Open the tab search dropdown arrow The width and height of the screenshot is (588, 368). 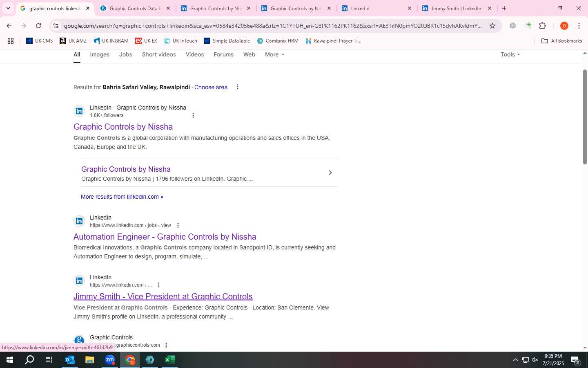pos(8,8)
